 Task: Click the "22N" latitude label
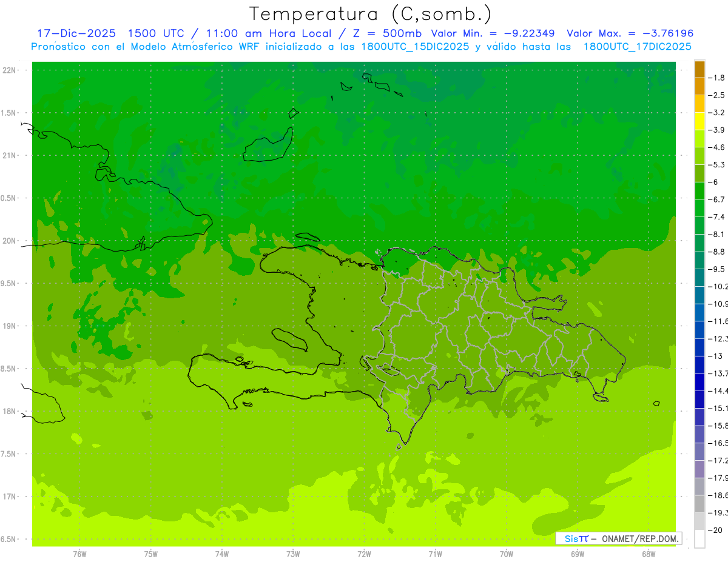10,70
